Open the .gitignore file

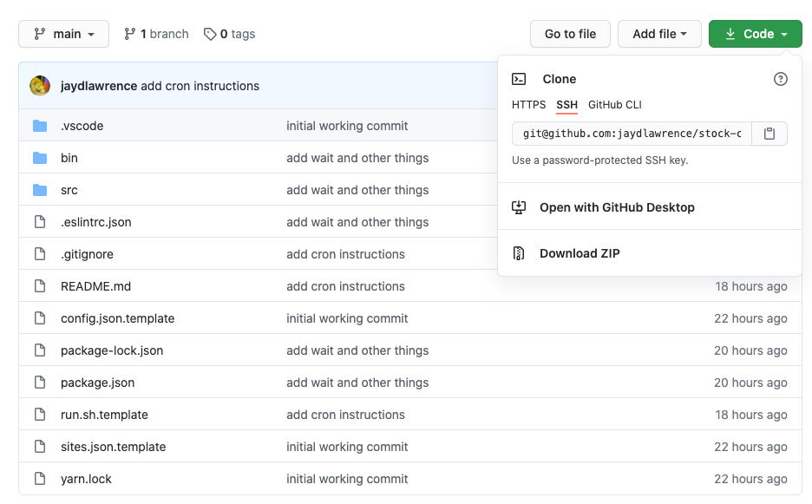tap(87, 254)
